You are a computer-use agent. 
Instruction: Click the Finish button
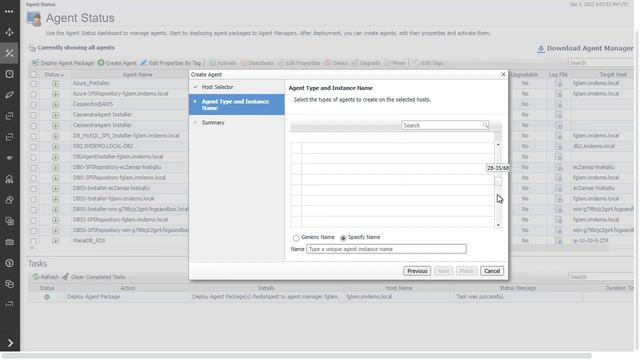[466, 271]
